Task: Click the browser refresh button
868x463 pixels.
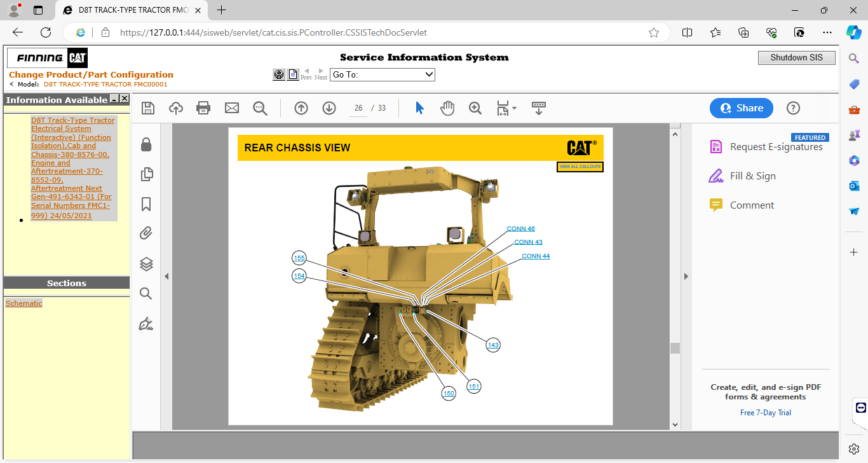Action: click(46, 32)
